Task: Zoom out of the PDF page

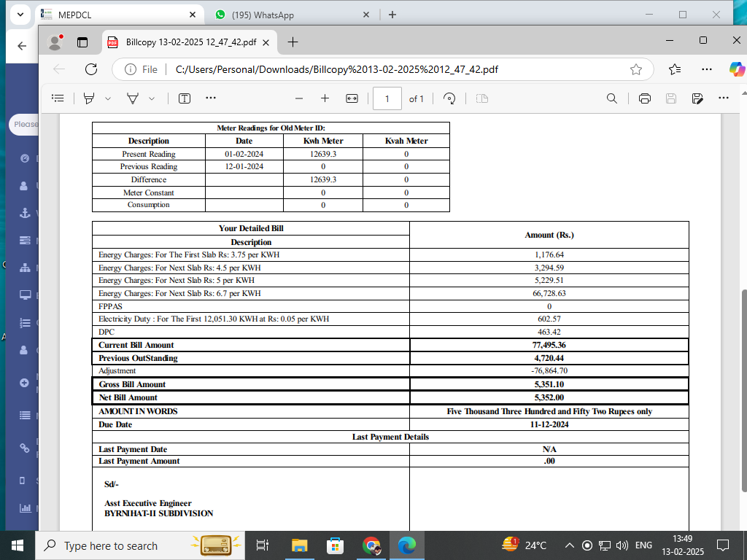Action: (x=299, y=98)
